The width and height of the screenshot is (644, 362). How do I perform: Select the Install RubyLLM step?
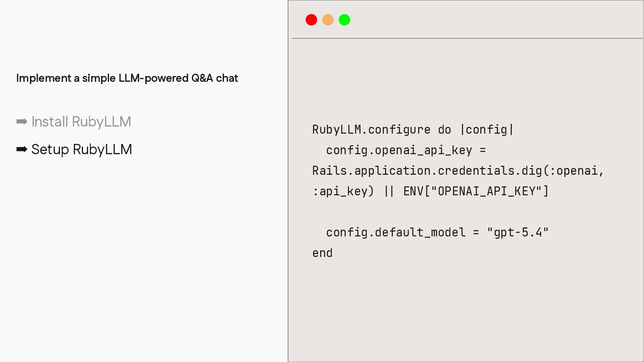click(x=74, y=122)
